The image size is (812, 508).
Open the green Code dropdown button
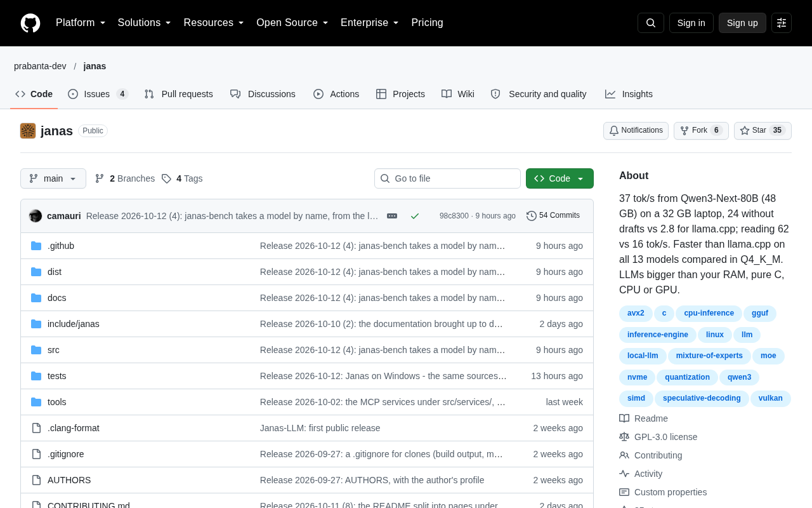tap(560, 178)
